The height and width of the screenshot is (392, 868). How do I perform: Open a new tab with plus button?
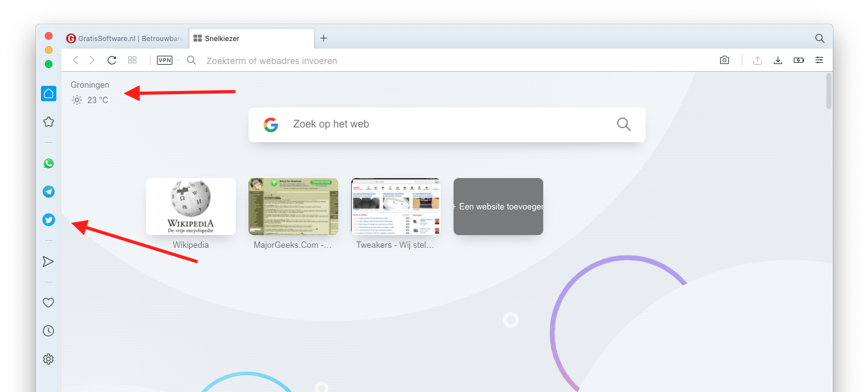(323, 38)
